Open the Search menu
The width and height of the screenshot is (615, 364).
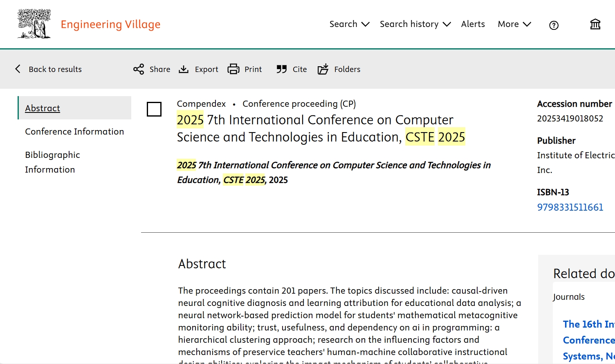click(x=350, y=24)
